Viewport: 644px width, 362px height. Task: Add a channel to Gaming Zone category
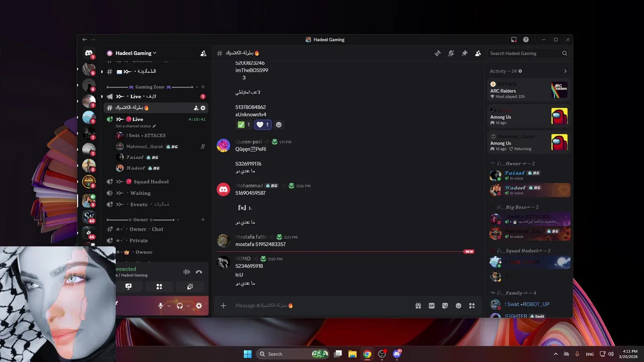click(203, 87)
